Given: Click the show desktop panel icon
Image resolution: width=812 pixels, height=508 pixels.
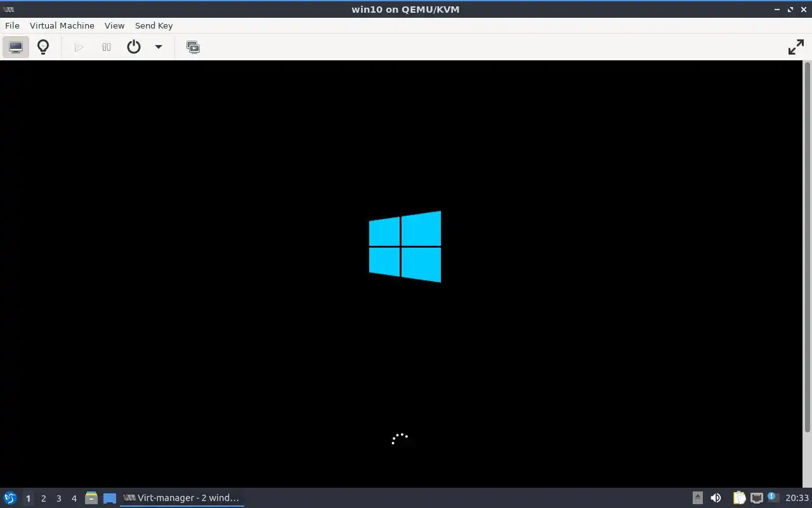Looking at the screenshot, I should click(110, 498).
